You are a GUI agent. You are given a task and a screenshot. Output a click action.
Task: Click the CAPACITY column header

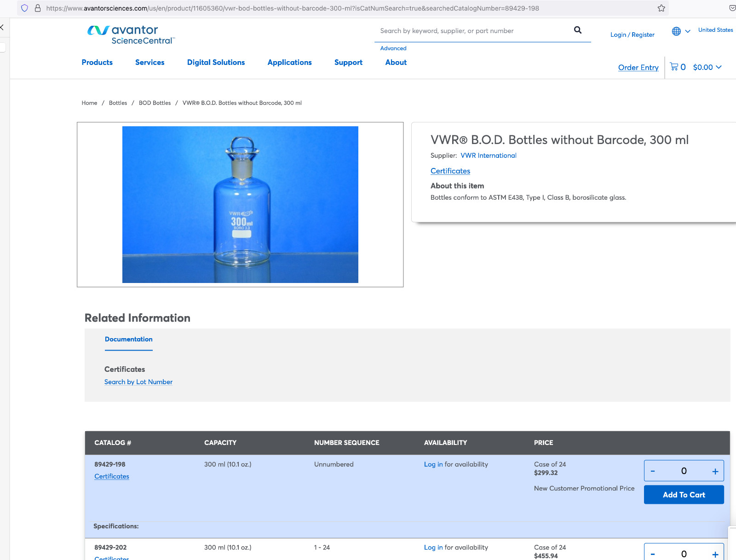click(x=220, y=443)
